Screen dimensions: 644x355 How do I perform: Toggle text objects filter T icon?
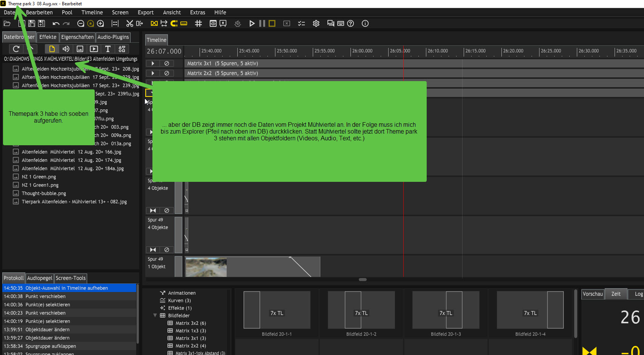coord(108,49)
